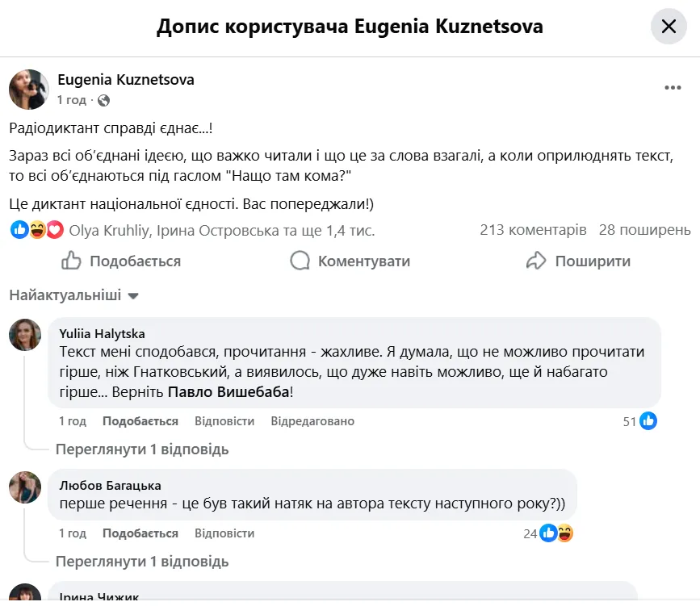700x606 pixels.
Task: Like Yuliia Halytska's comment via Подобається
Action: point(140,421)
